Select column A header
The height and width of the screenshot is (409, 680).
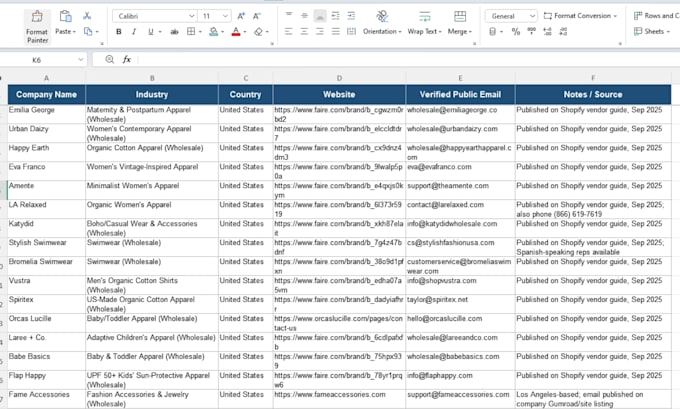click(46, 78)
